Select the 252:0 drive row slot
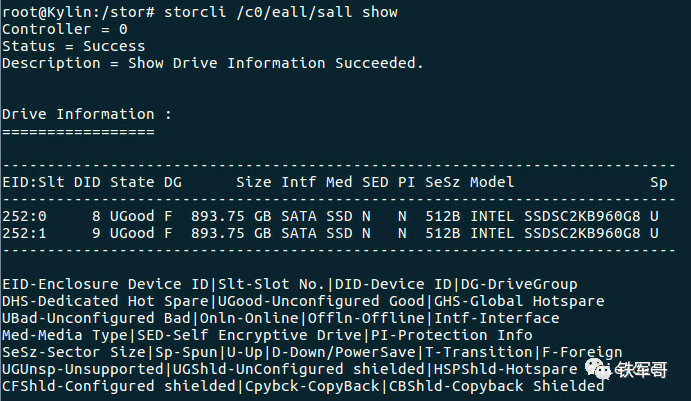691x401 pixels. tap(24, 216)
